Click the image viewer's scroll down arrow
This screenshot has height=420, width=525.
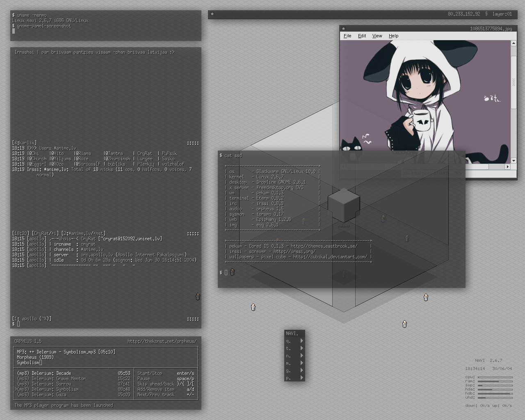513,161
